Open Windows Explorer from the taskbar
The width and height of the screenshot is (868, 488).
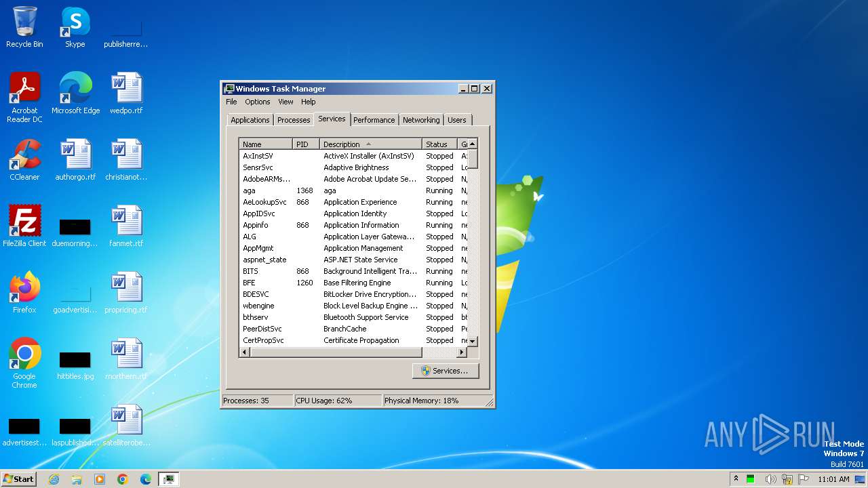[x=77, y=479]
